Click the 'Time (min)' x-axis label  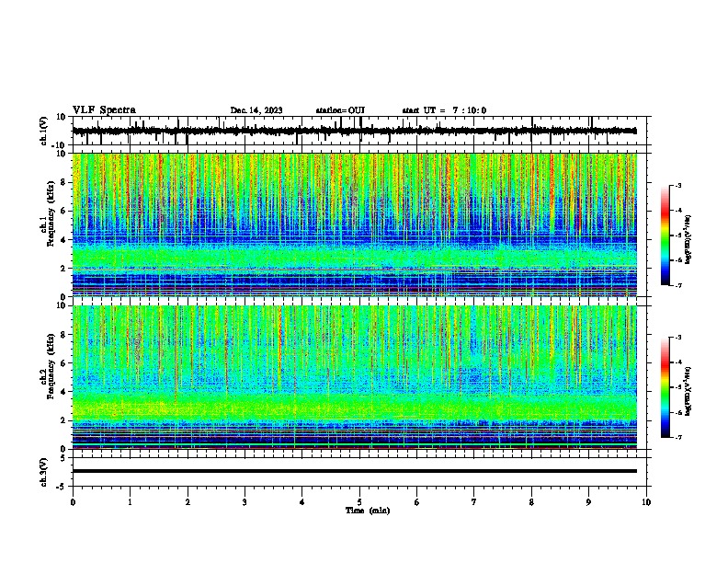point(368,511)
